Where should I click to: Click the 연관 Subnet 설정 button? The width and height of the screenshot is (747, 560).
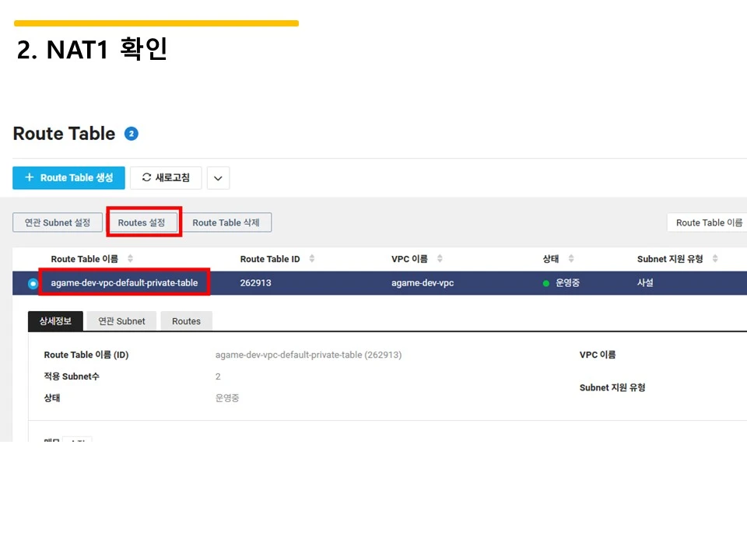pyautogui.click(x=57, y=222)
